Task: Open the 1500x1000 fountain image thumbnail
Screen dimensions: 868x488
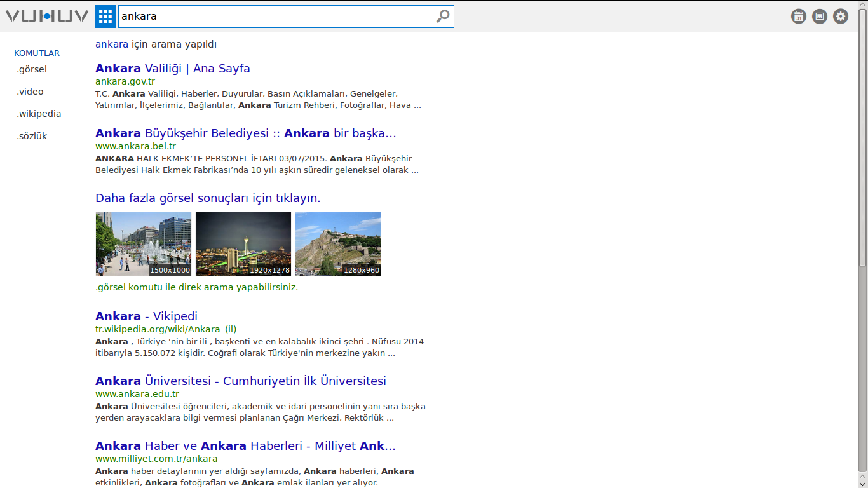Action: coord(144,244)
